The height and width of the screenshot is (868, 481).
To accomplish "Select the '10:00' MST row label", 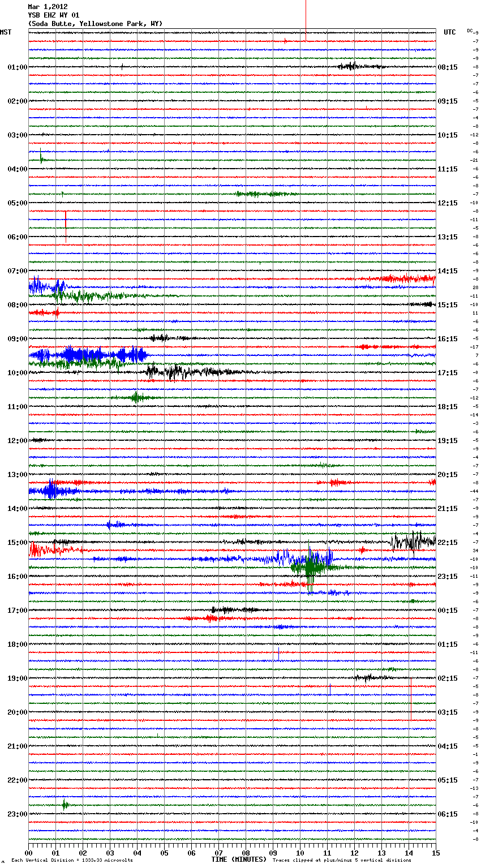I will (x=18, y=373).
